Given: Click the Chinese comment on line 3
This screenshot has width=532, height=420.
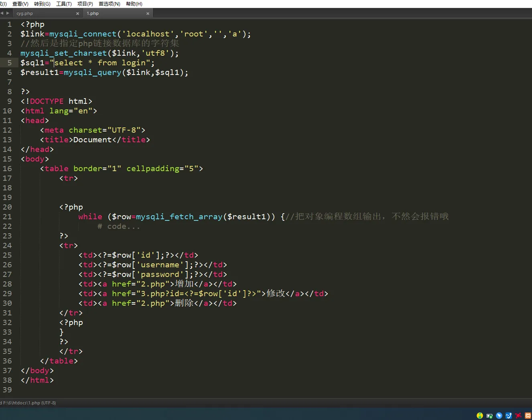Looking at the screenshot, I should click(100, 43).
